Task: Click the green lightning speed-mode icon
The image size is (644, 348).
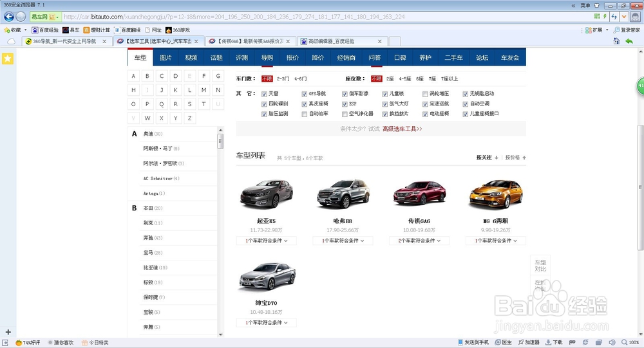Action: (x=605, y=17)
